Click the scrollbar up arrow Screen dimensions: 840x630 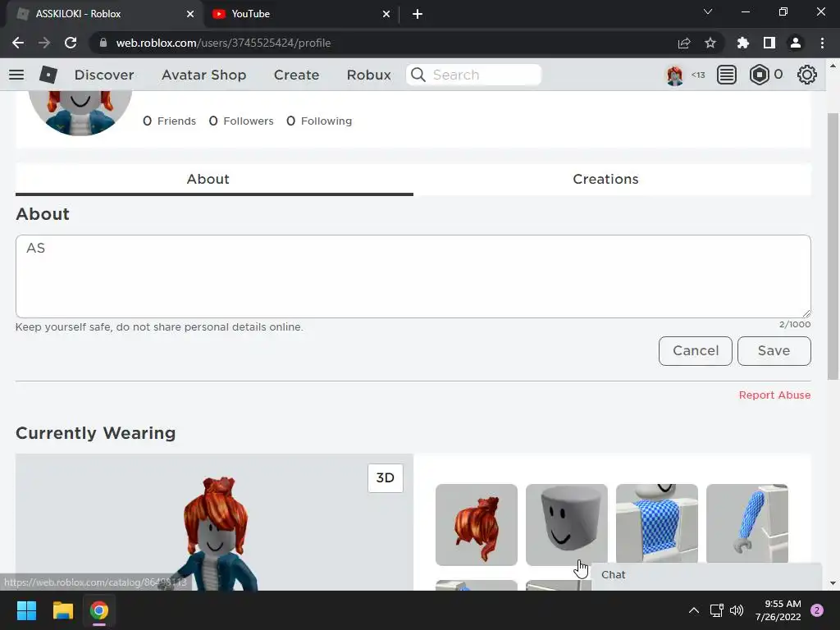[833, 66]
